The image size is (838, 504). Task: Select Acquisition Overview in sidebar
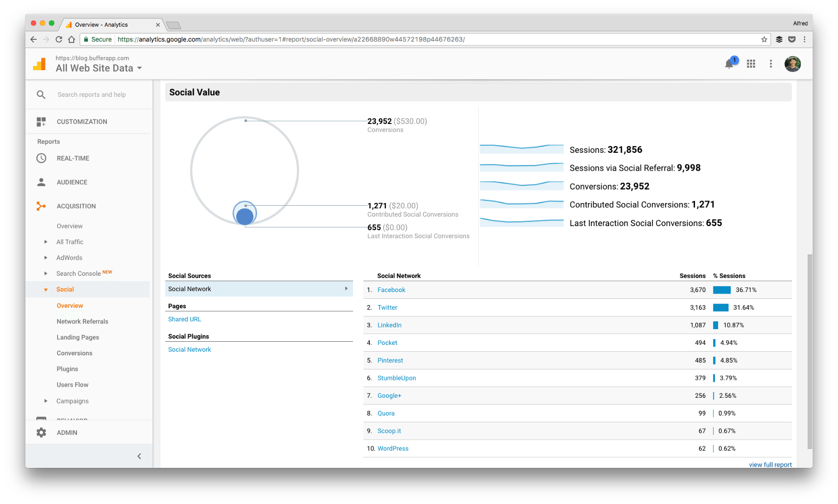pyautogui.click(x=70, y=226)
